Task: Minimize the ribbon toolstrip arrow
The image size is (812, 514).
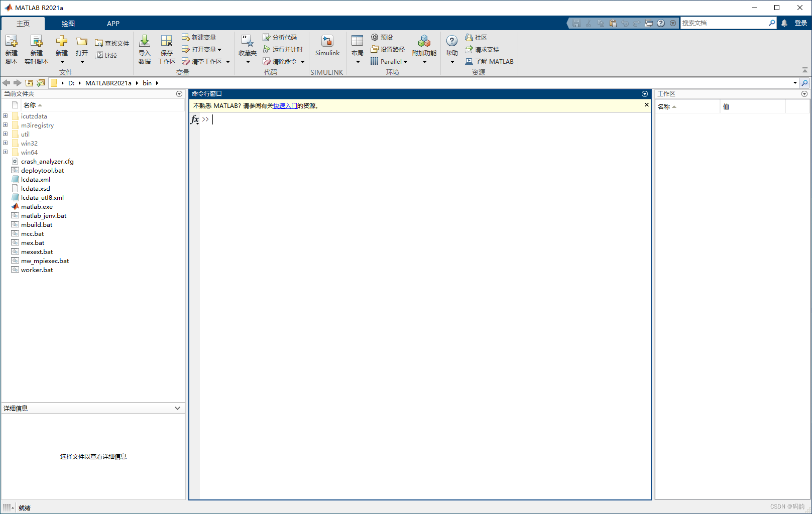Action: (x=805, y=70)
